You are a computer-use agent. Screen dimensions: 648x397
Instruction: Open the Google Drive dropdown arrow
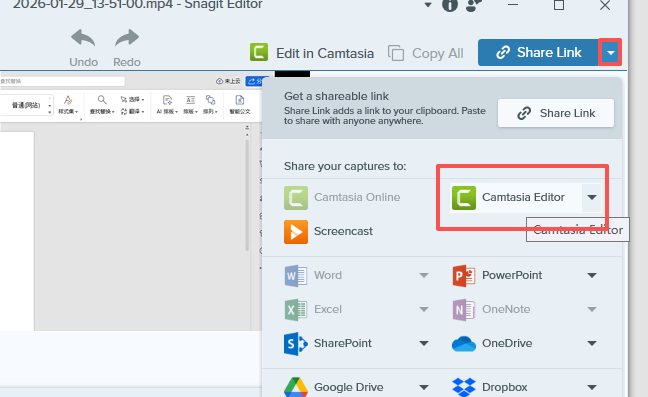pos(424,387)
